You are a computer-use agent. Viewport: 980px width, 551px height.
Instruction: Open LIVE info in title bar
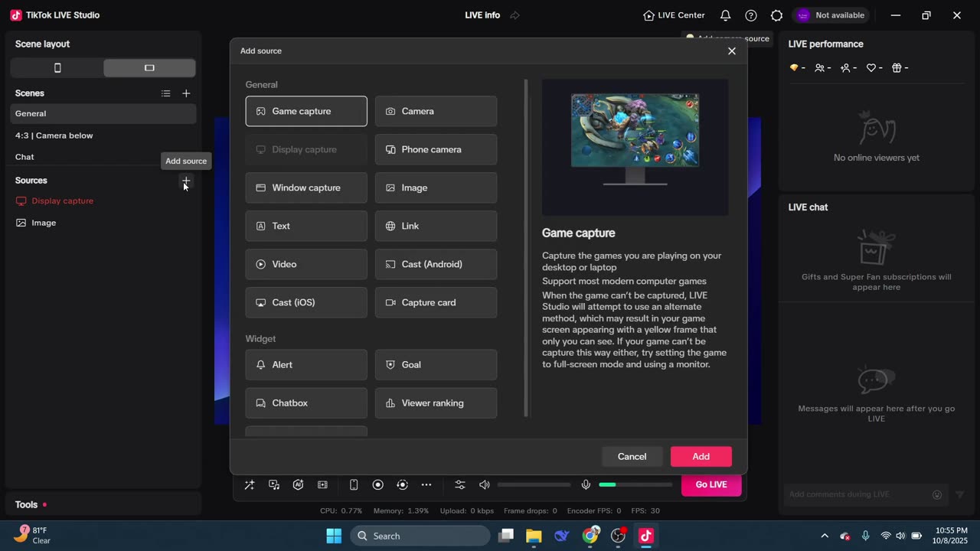482,15
